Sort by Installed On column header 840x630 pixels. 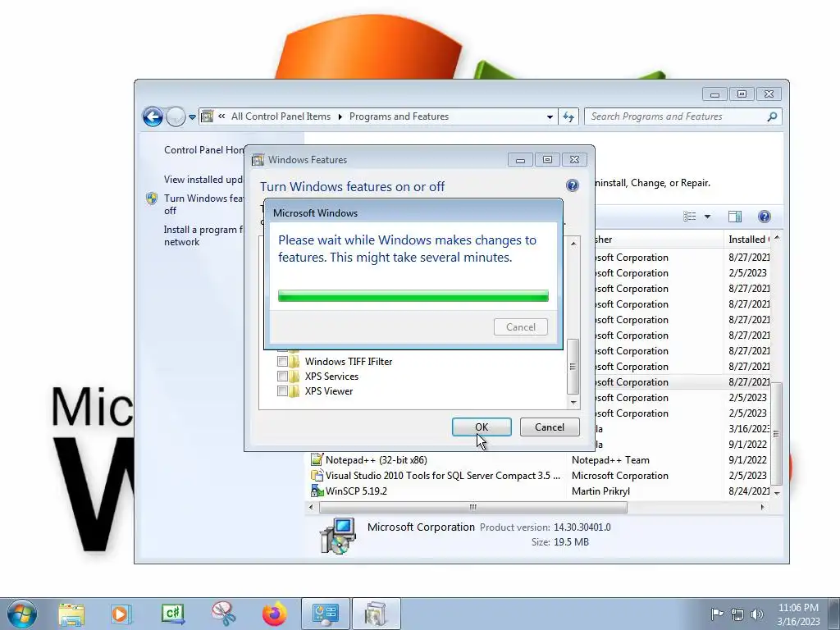[x=748, y=240]
